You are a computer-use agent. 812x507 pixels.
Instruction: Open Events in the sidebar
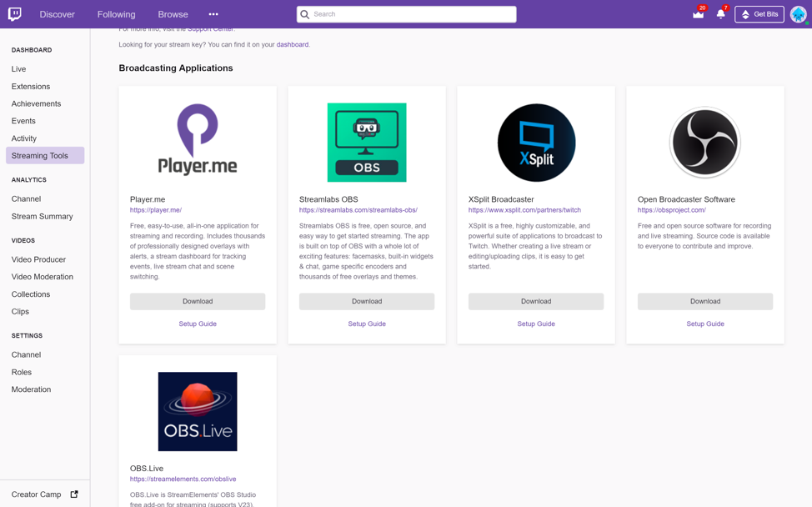[x=23, y=121]
